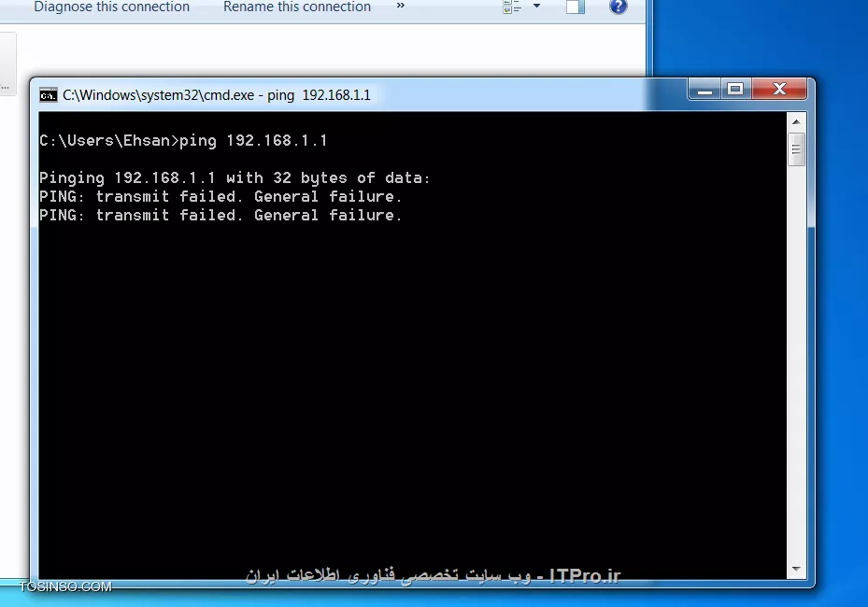
Task: Click the second 'transmit failed. General failure' line
Action: [x=221, y=215]
